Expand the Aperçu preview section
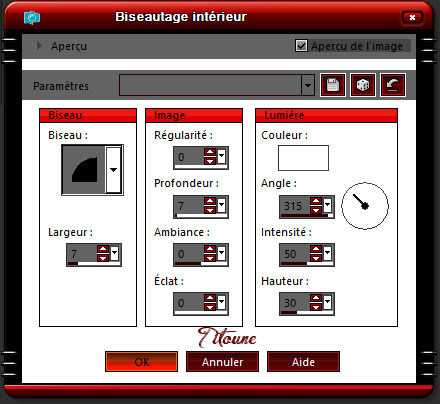Image resolution: width=440 pixels, height=404 pixels. point(39,46)
